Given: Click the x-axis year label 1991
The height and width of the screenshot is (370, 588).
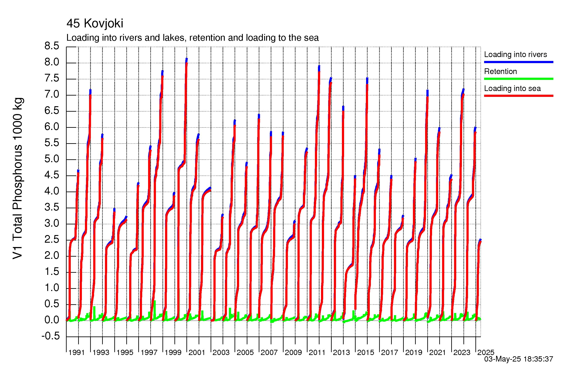Looking at the screenshot, I should point(76,352).
